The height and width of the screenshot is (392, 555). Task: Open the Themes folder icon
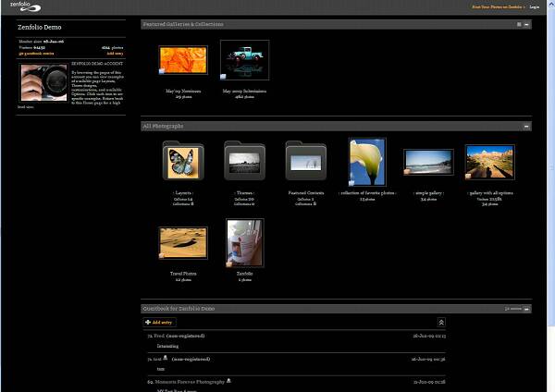click(x=244, y=161)
